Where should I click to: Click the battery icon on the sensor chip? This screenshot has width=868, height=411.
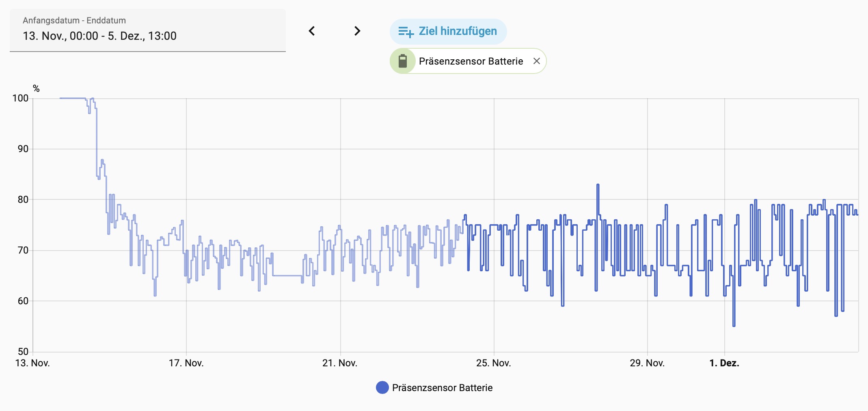[x=402, y=61]
